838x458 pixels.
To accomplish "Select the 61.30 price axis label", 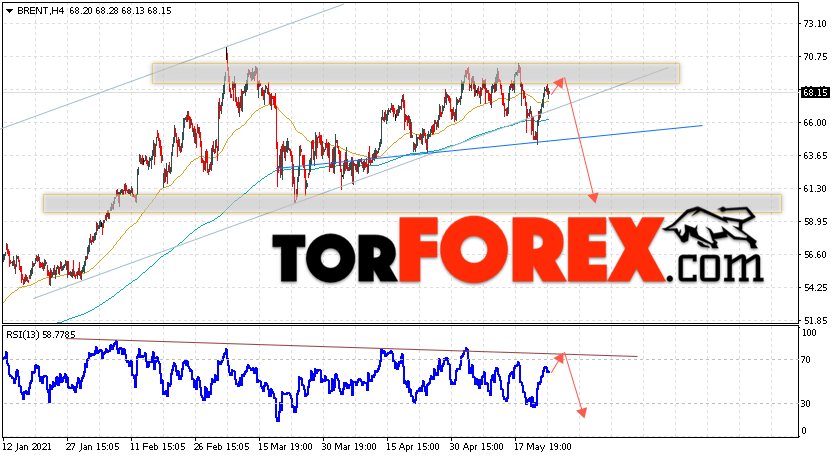I will pos(815,189).
